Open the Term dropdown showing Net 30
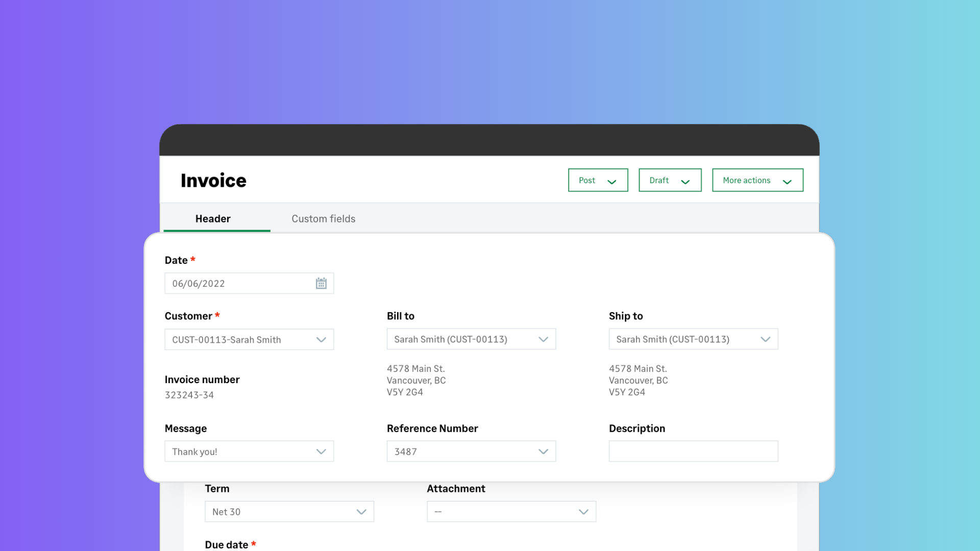Image resolution: width=980 pixels, height=551 pixels. 289,512
